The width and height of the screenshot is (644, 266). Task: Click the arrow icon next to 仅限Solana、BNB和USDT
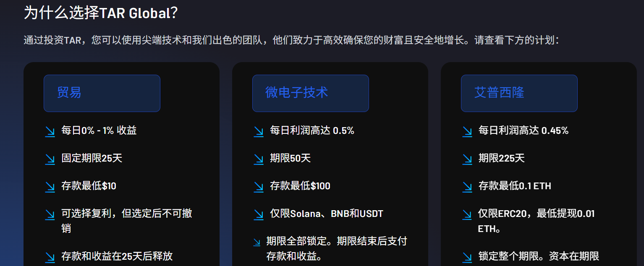click(259, 215)
